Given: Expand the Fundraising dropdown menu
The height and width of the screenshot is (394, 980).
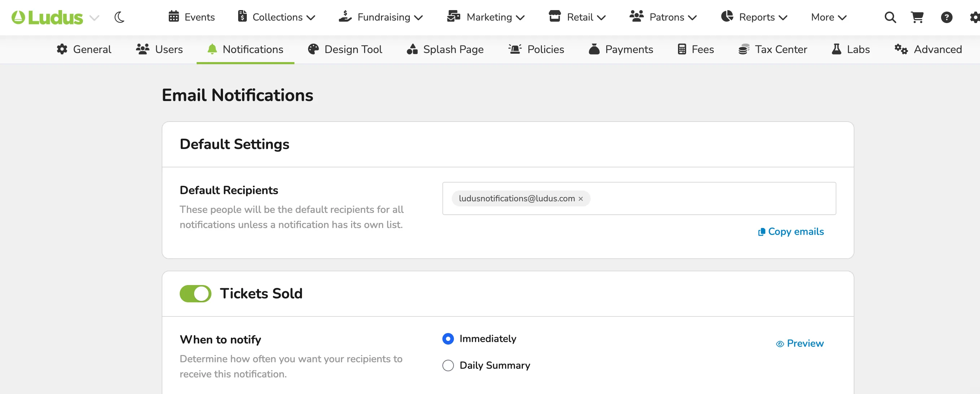Looking at the screenshot, I should [x=419, y=17].
